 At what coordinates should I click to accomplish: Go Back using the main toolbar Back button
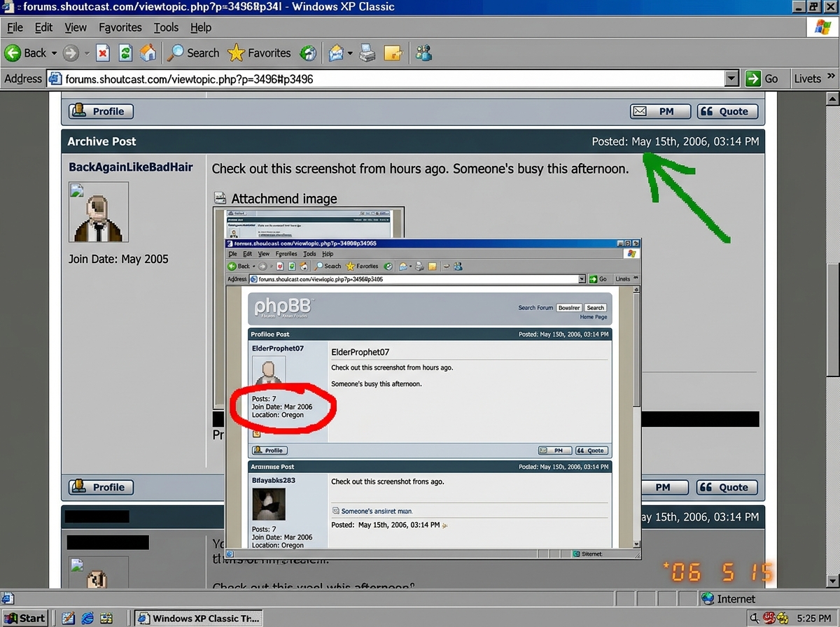[25, 52]
